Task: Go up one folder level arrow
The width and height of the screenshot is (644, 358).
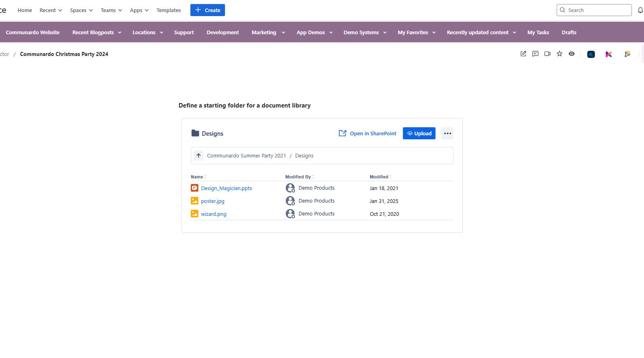Action: (x=198, y=155)
